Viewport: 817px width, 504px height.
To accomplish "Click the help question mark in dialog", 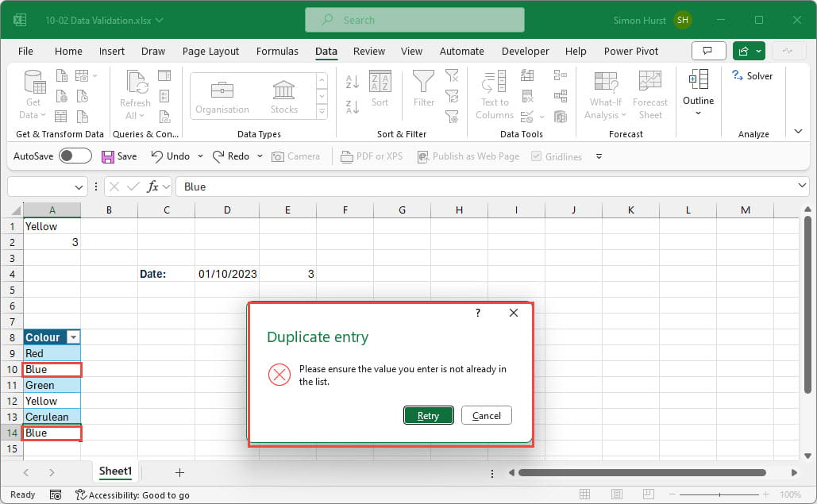I will tap(478, 313).
